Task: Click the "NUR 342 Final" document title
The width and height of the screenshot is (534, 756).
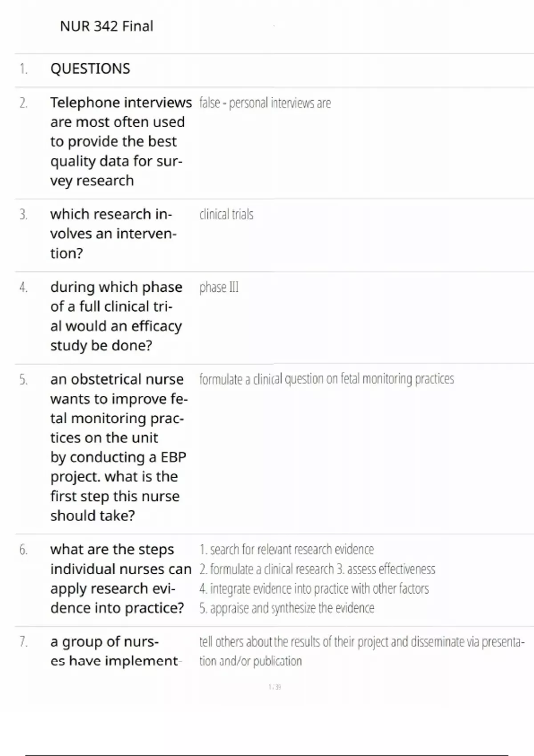Action: (x=106, y=26)
